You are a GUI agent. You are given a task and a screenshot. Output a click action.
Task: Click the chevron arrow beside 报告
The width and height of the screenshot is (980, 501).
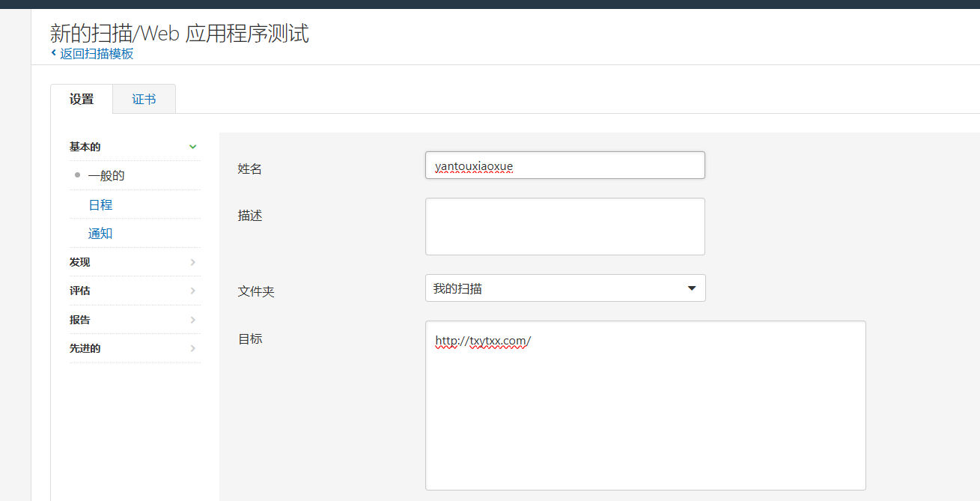pos(192,320)
